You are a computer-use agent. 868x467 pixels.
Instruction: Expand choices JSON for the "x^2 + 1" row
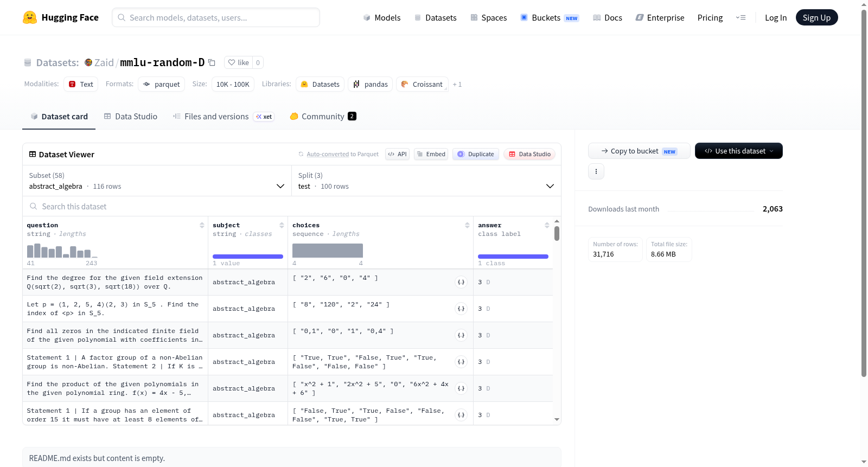tap(461, 388)
